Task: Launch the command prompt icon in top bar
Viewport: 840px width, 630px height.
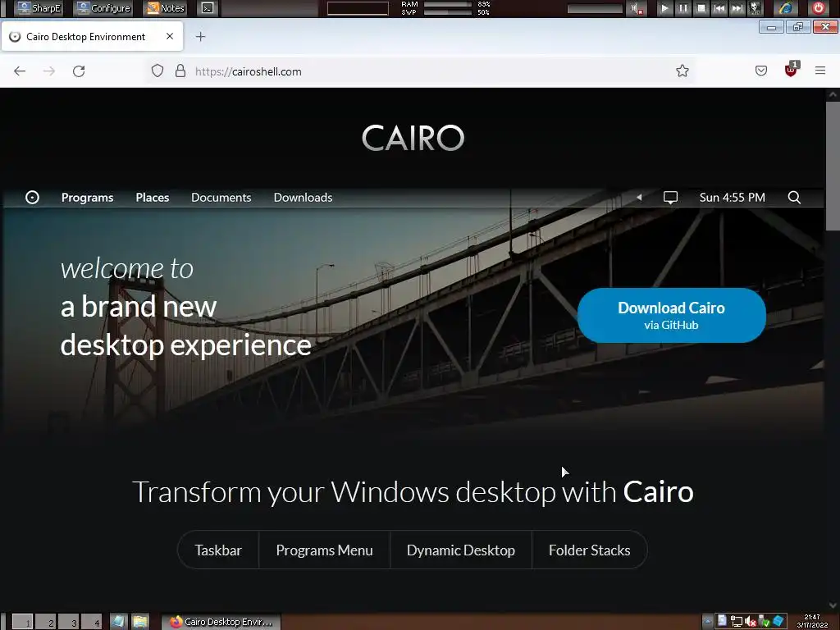Action: (208, 8)
